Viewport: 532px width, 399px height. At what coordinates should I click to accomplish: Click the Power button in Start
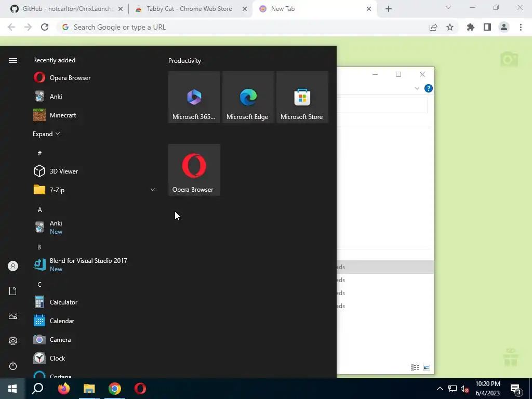13,366
